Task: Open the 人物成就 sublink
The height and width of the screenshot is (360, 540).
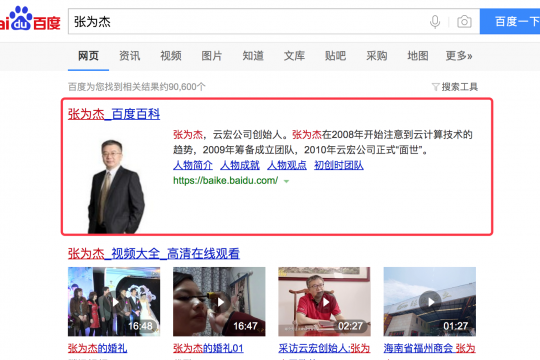Action: [240, 165]
